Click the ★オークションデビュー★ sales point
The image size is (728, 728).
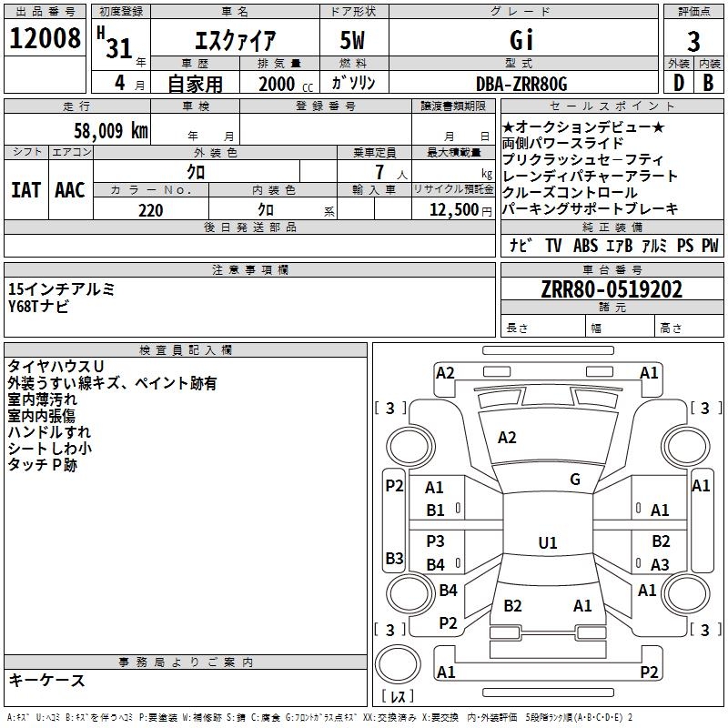tap(583, 126)
